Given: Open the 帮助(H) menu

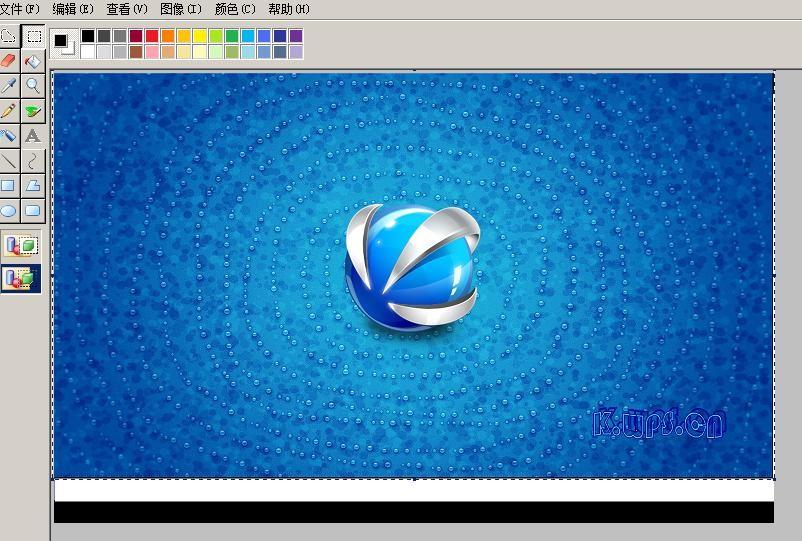Looking at the screenshot, I should point(289,9).
